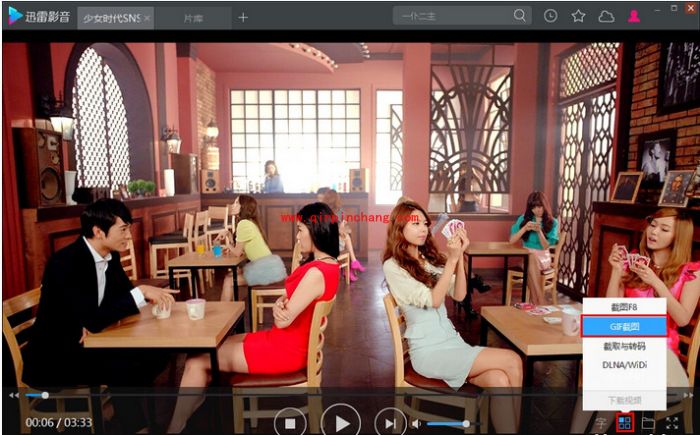
Task: Add a new tab with plus button
Action: [243, 17]
